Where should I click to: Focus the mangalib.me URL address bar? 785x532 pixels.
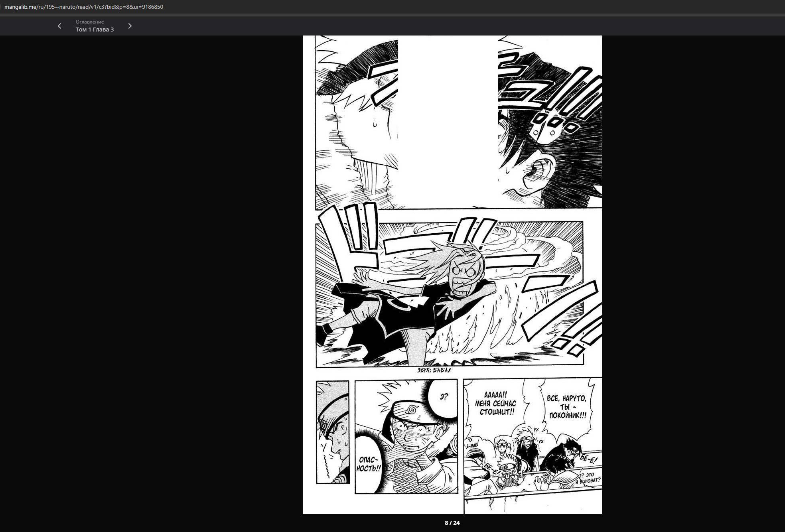84,7
